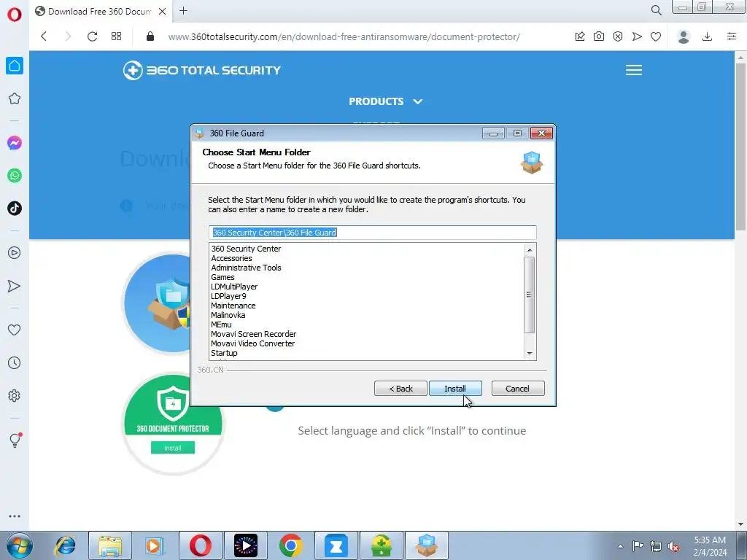Select Startup in the folder list
Viewport: 747px width, 560px height.
224,354
